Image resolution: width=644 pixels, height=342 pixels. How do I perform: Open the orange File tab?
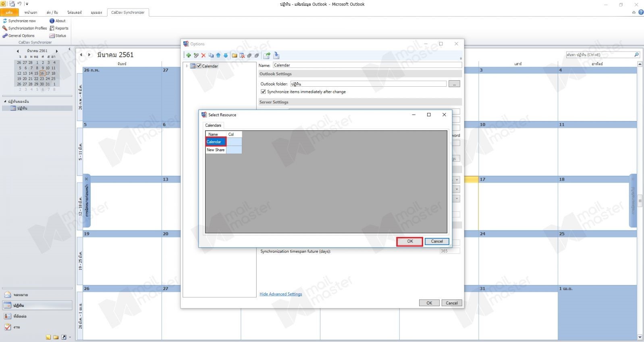9,13
